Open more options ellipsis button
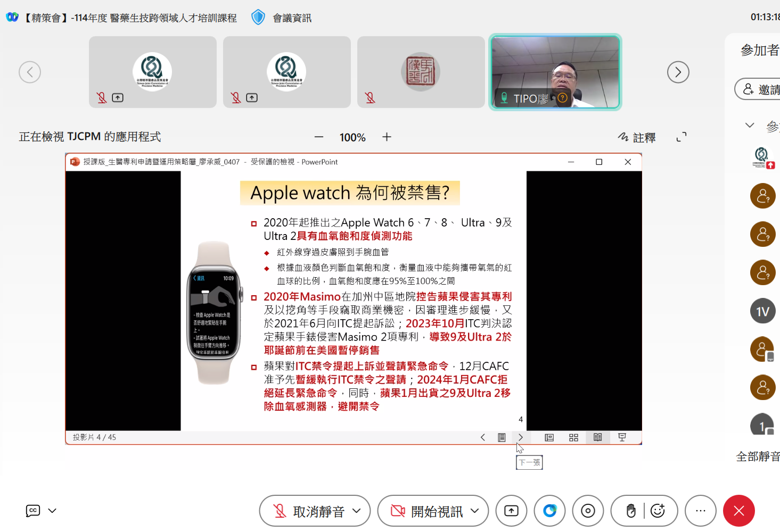Image resolution: width=780 pixels, height=532 pixels. tap(701, 511)
